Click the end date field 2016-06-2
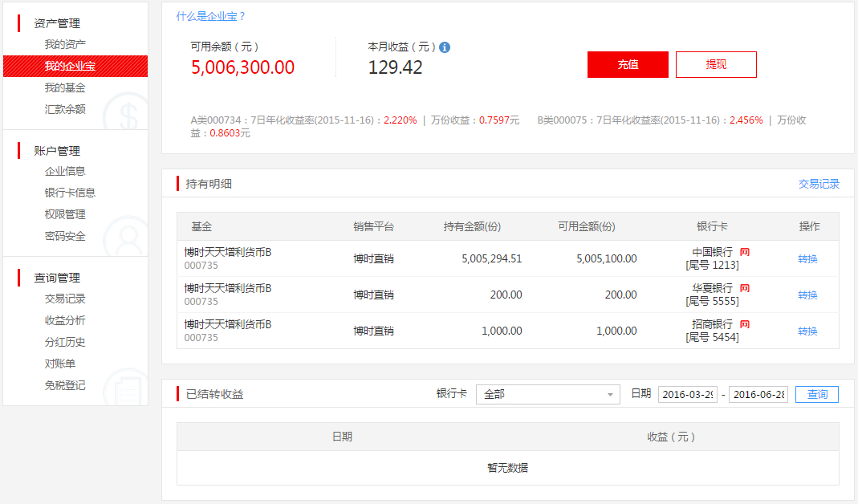The image size is (858, 504). coord(758,395)
